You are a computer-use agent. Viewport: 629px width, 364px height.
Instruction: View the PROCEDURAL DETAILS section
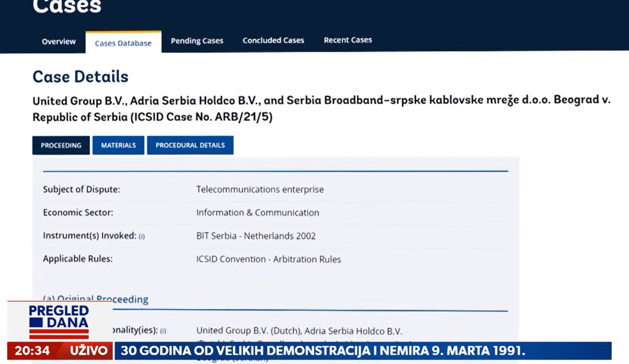[190, 145]
